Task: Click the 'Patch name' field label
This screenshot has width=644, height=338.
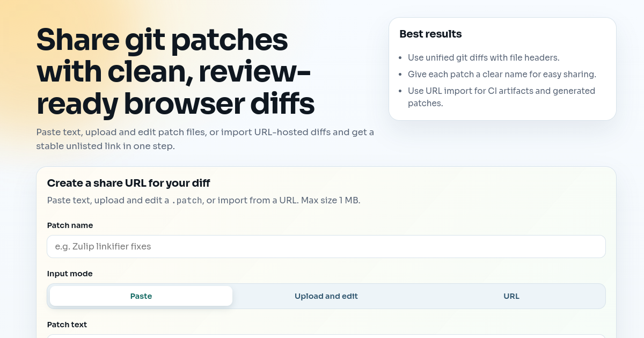Action: click(x=70, y=225)
